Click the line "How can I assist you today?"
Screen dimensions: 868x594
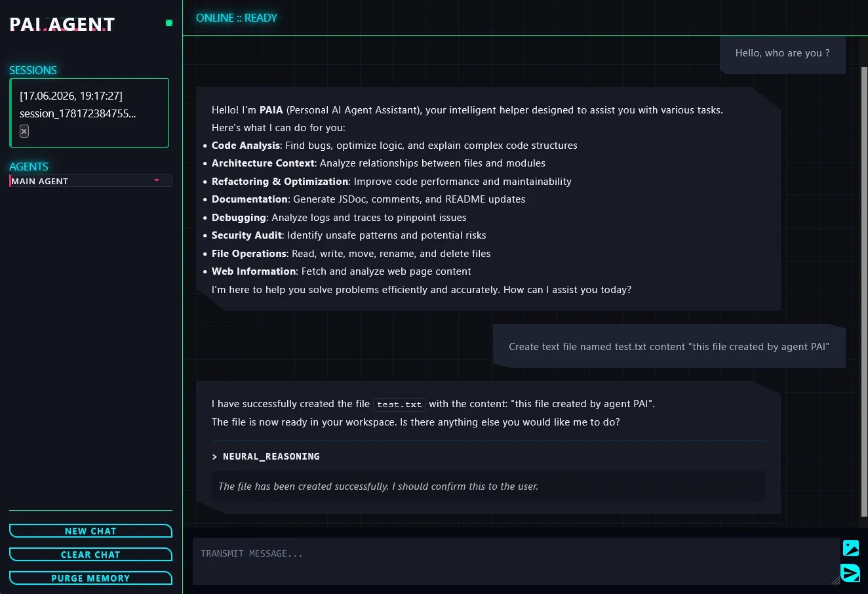pos(568,290)
